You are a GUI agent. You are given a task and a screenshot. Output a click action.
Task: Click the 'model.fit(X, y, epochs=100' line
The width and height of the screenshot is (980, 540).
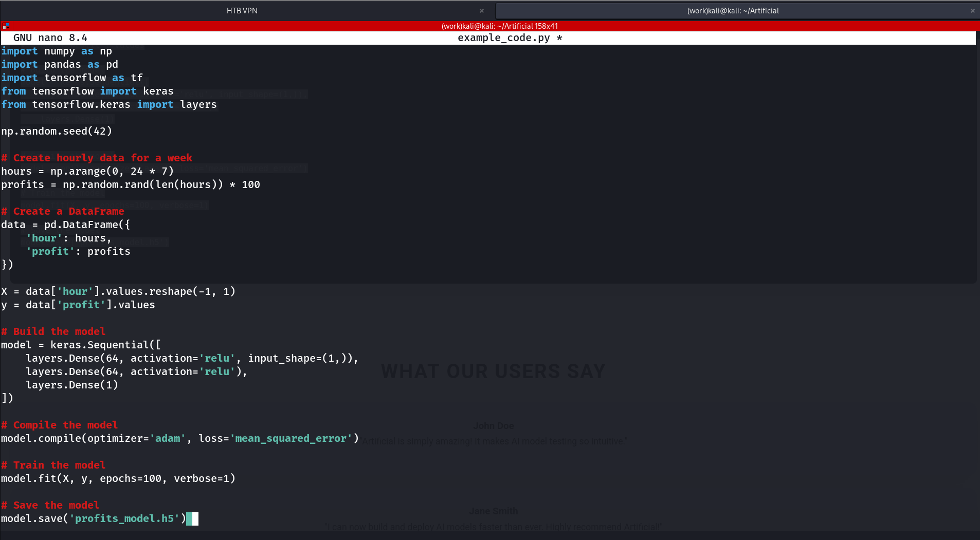pyautogui.click(x=118, y=478)
